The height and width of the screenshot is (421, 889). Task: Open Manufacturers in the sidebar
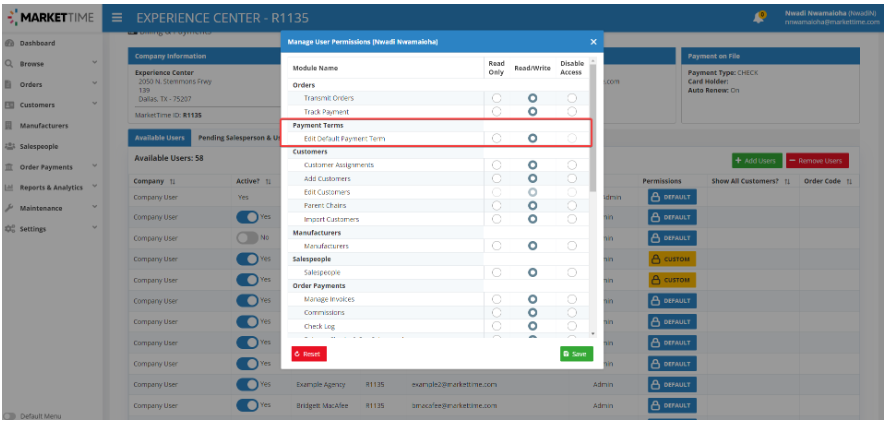point(44,126)
